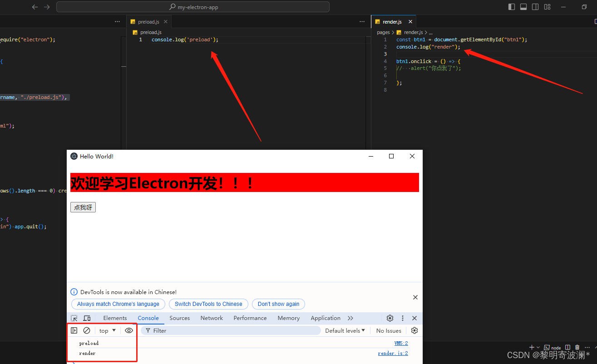Viewport: 597px width, 364px height.
Task: Open Customize Layout icon in VS Code title bar
Action: [547, 7]
